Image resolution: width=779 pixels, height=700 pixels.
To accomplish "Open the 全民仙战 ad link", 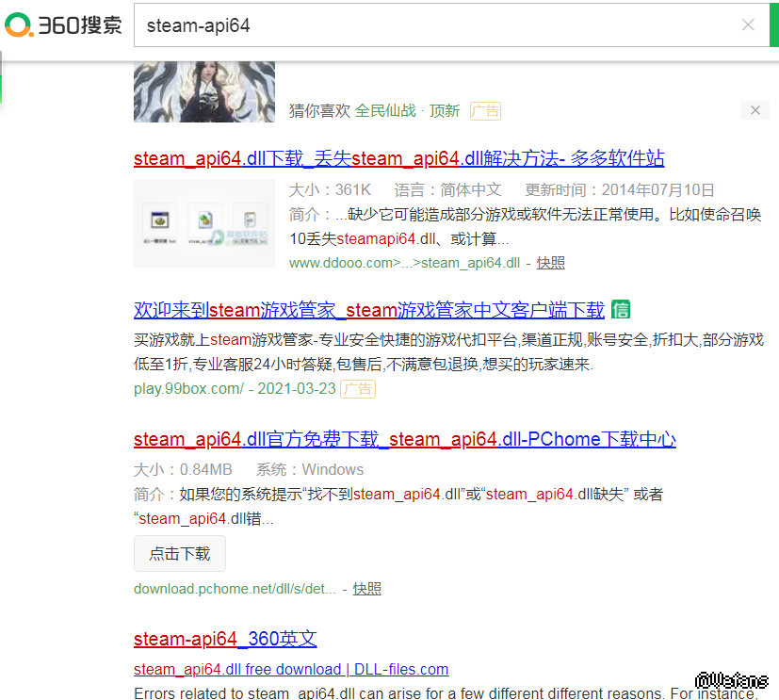I will point(385,110).
